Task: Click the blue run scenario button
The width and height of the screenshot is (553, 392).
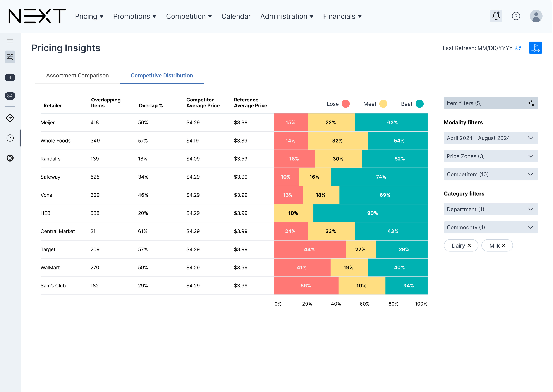Action: pyautogui.click(x=535, y=48)
